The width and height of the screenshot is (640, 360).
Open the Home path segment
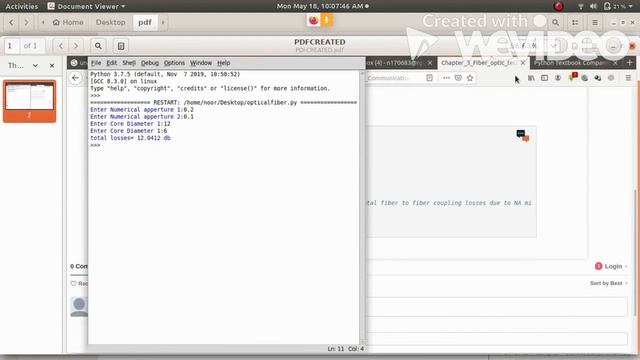(68, 22)
